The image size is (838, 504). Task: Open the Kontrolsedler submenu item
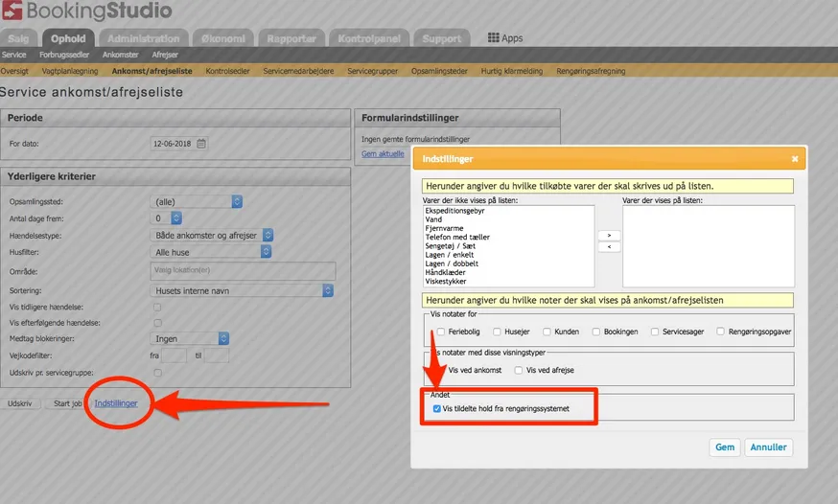[228, 71]
